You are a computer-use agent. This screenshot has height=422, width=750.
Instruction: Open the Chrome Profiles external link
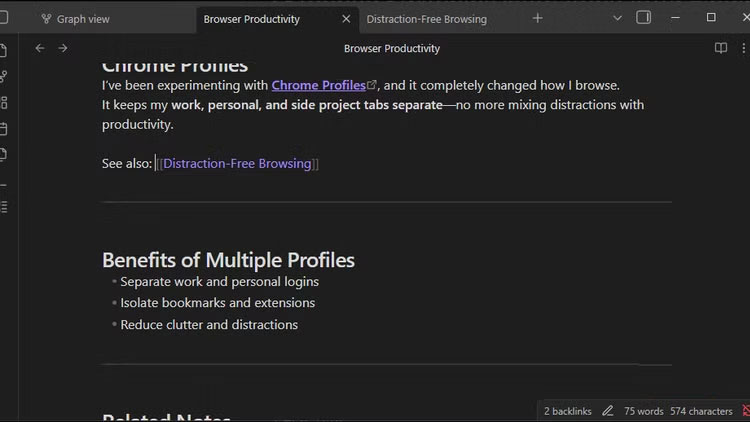[x=319, y=86]
